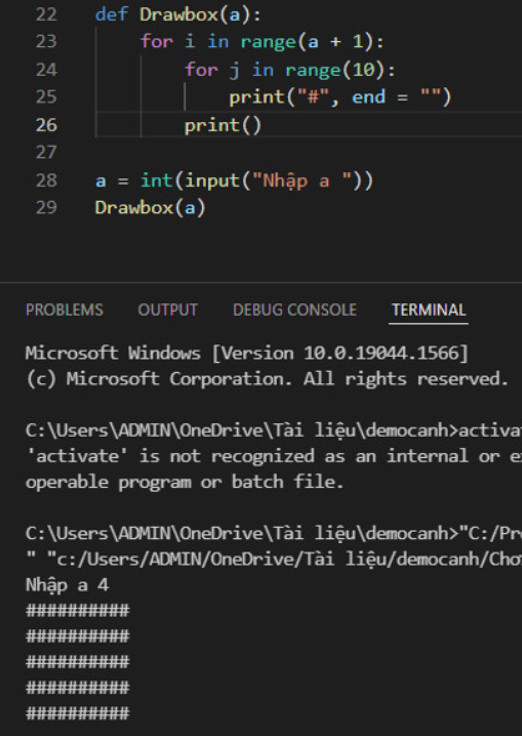The width and height of the screenshot is (522, 736).
Task: Click line number 29 in the gutter
Action: (x=46, y=207)
